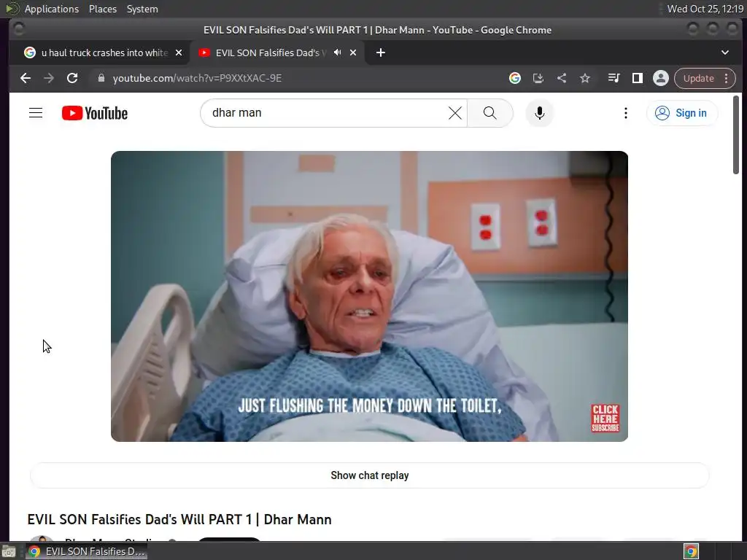Go to the YouTube home logo
Viewport: 747px width, 560px height.
pos(95,113)
